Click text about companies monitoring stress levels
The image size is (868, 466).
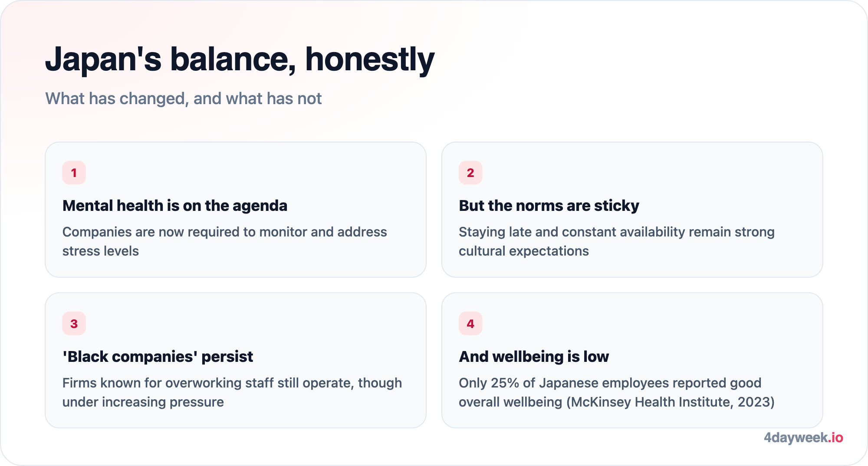point(225,241)
